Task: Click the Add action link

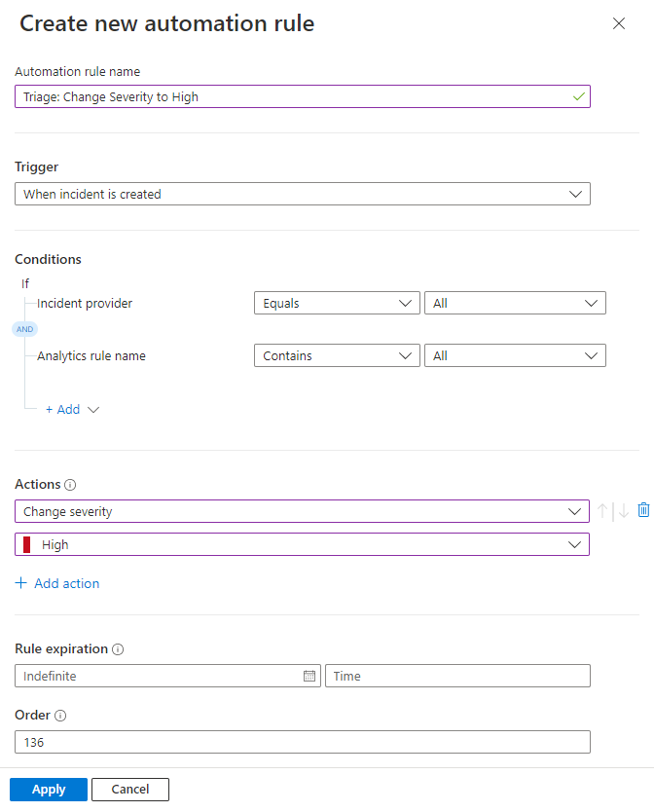Action: [x=56, y=583]
